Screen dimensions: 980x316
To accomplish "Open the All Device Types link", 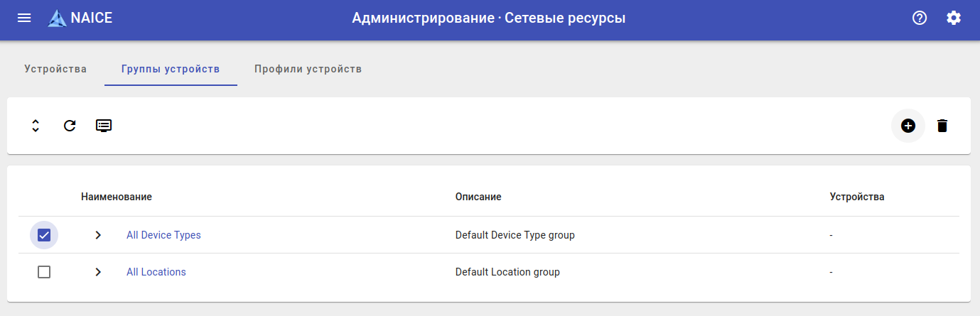I will (x=163, y=235).
